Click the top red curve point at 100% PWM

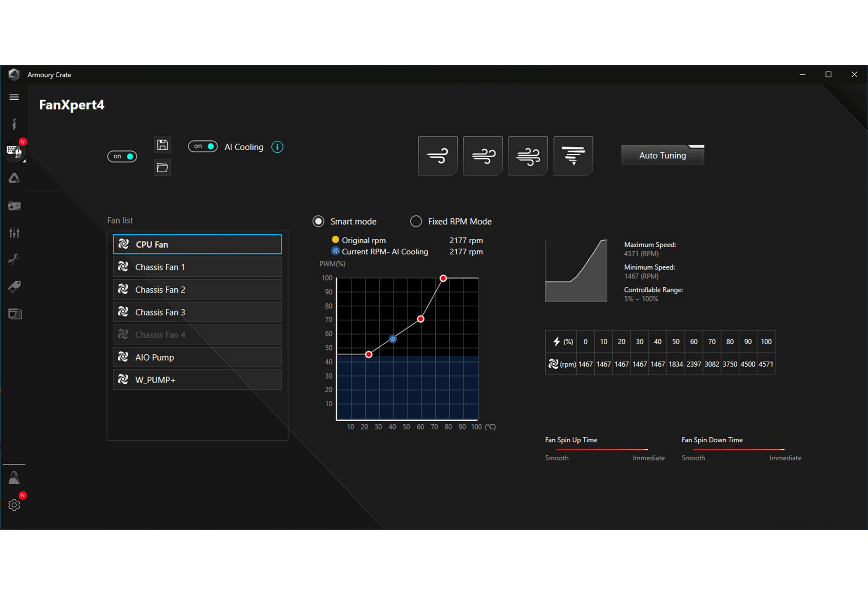coord(443,278)
